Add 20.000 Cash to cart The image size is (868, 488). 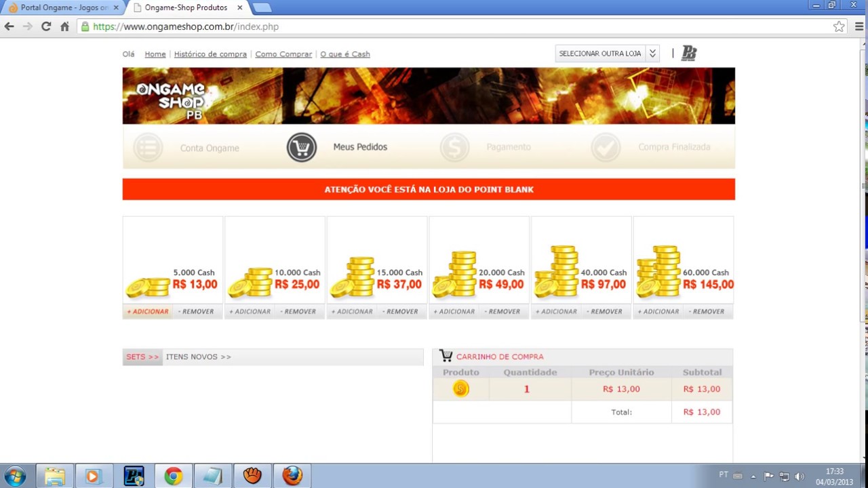pos(454,312)
